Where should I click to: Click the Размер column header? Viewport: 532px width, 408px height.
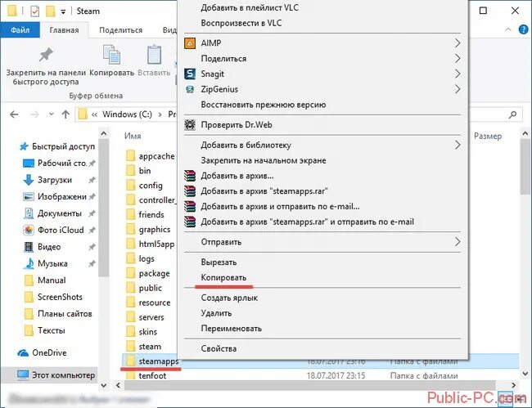tap(488, 136)
